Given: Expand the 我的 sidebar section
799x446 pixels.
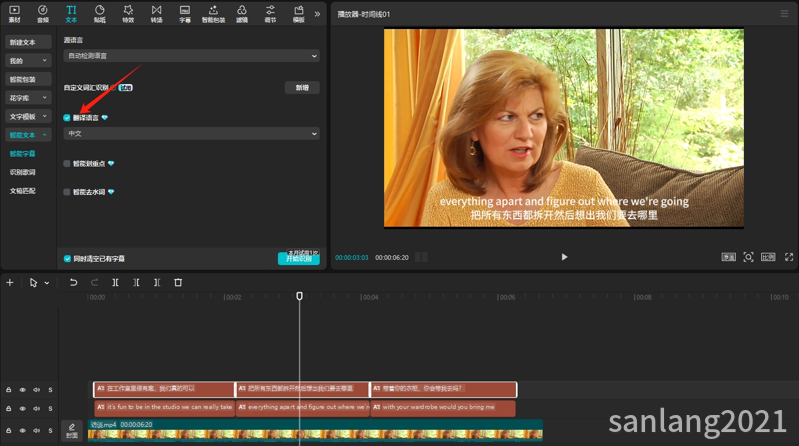Looking at the screenshot, I should 28,61.
